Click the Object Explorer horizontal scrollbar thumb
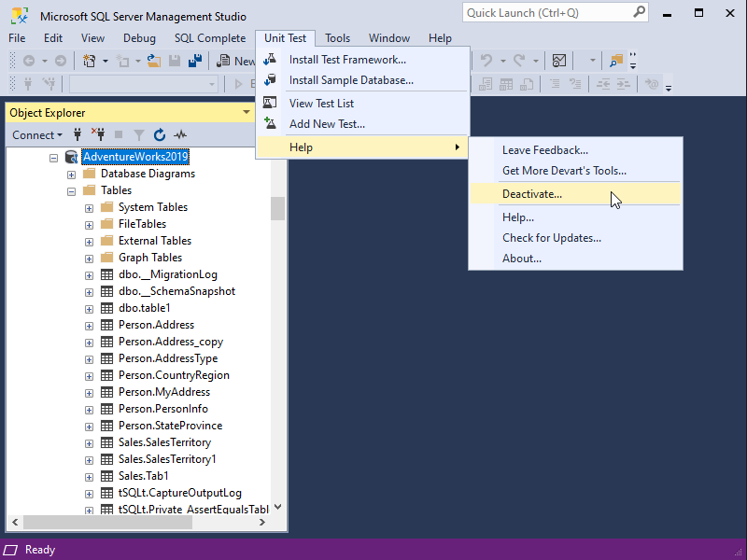747x560 pixels. [x=107, y=523]
